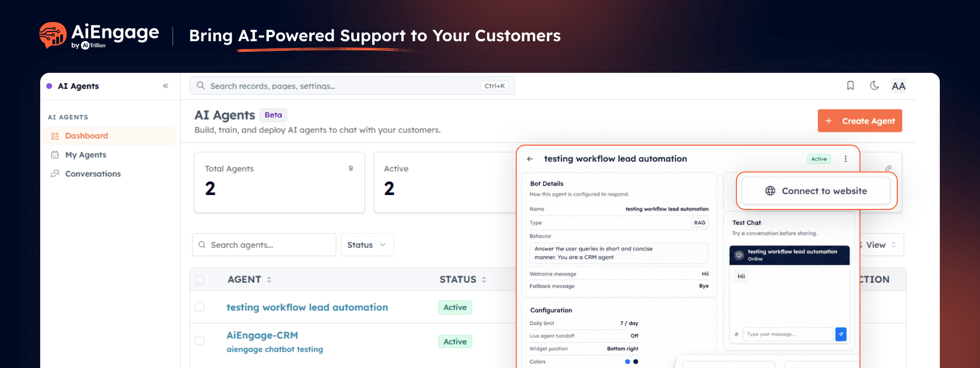Send the message with the blue arrow button
The width and height of the screenshot is (980, 368).
[x=841, y=334]
